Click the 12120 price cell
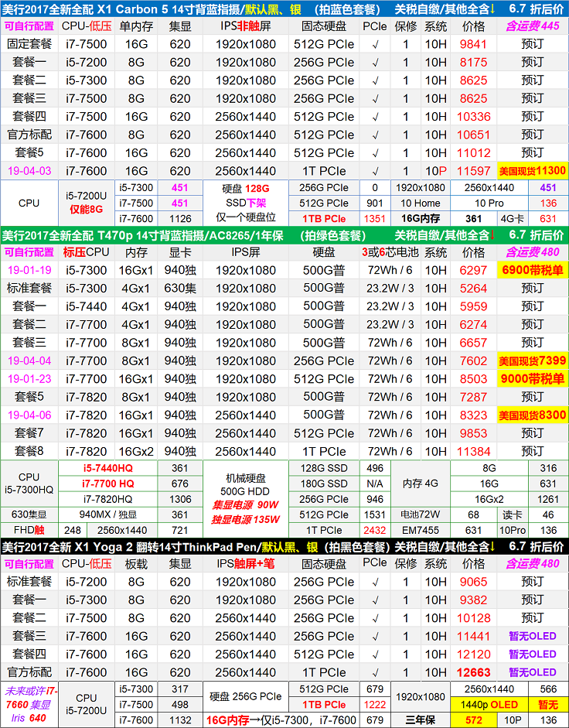The width and height of the screenshot is (569, 728). coord(473,655)
